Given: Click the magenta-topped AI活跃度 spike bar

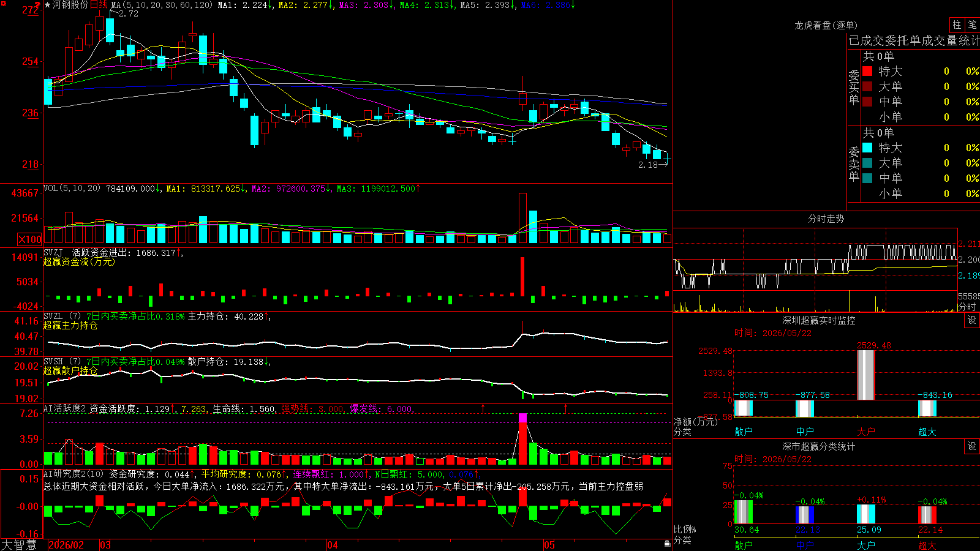Looking at the screenshot, I should [522, 439].
